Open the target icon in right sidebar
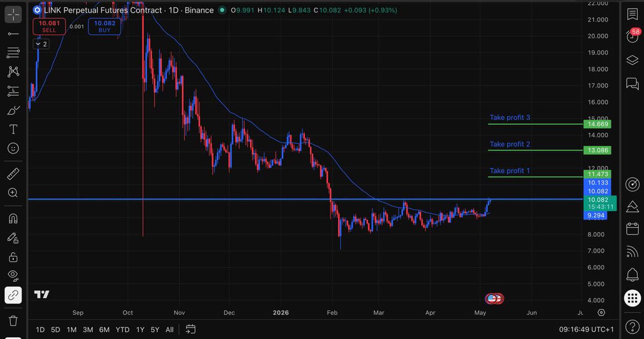Screen dimensions: 644x339 pyautogui.click(x=632, y=185)
